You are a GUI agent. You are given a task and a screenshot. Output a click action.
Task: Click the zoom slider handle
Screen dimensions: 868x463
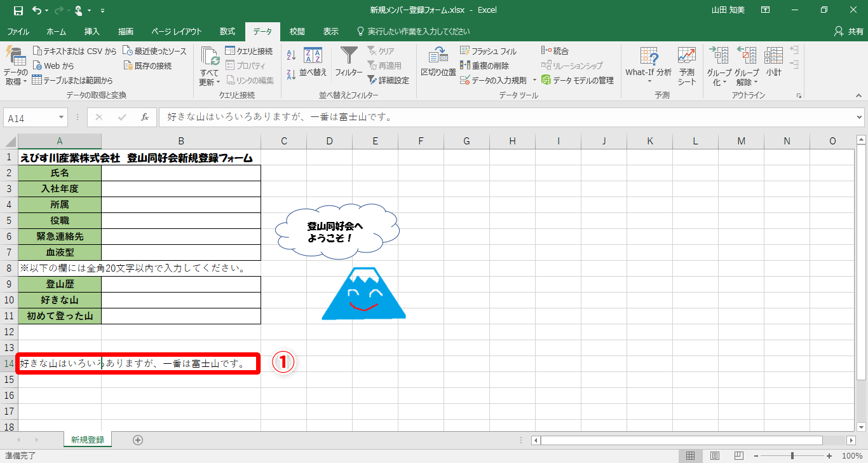pos(792,456)
